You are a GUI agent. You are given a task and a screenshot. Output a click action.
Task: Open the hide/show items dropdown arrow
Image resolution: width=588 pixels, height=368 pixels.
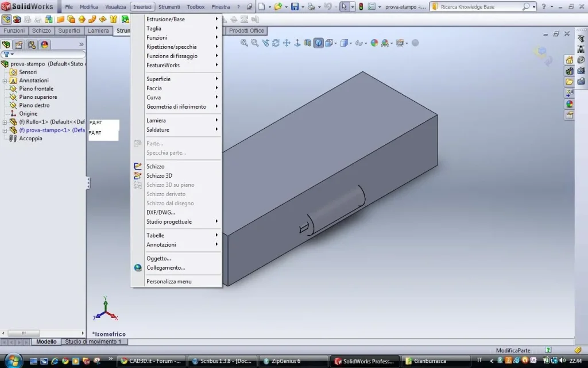click(365, 43)
